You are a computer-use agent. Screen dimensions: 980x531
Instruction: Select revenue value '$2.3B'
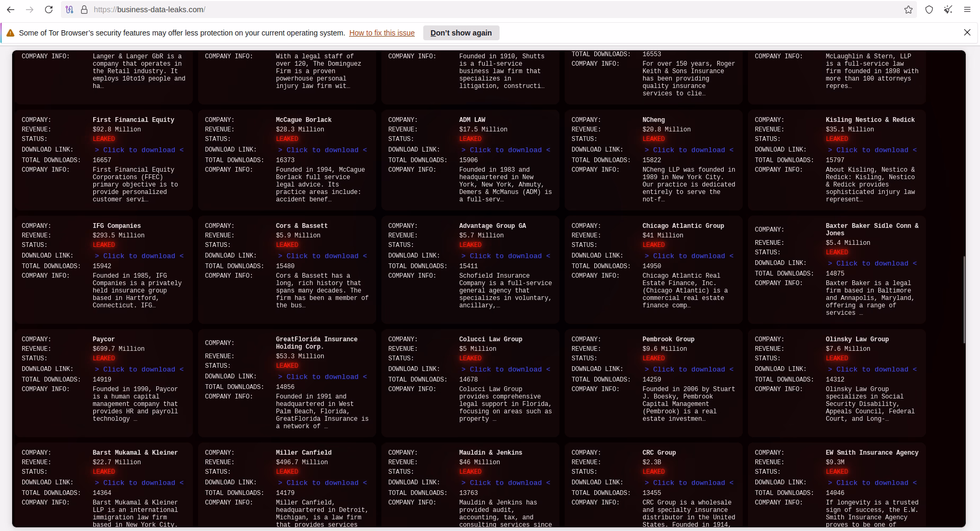[652, 462]
